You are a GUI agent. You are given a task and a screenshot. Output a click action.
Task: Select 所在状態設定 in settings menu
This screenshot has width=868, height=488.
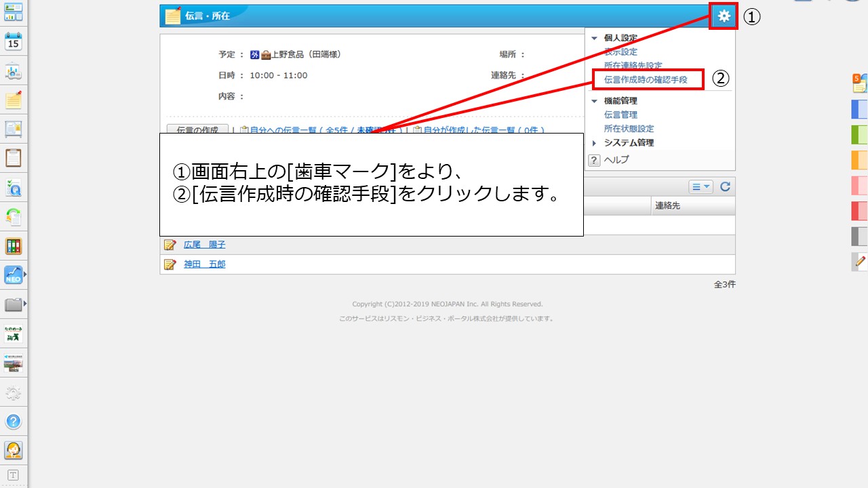click(x=629, y=129)
